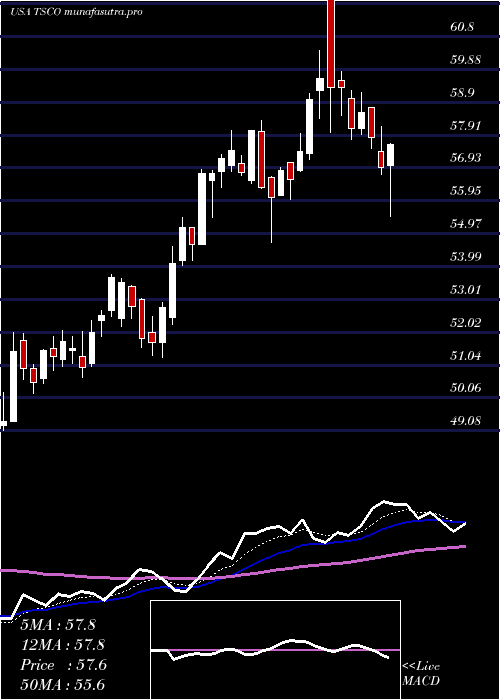Select the 55.95 price axis label

point(466,191)
